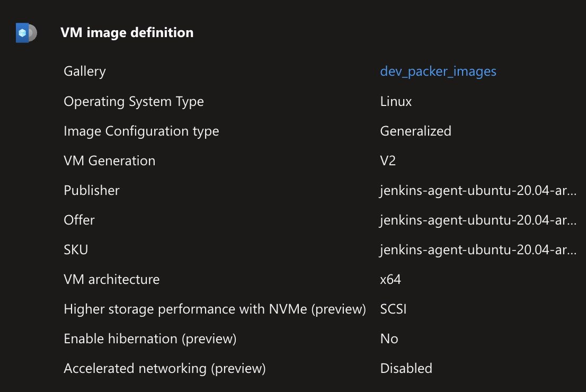The width and height of the screenshot is (586, 392).
Task: Click the Operating System Type label
Action: tap(134, 101)
